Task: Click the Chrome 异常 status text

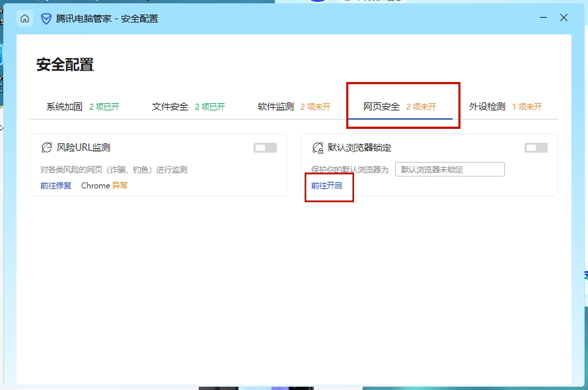Action: pyautogui.click(x=104, y=186)
